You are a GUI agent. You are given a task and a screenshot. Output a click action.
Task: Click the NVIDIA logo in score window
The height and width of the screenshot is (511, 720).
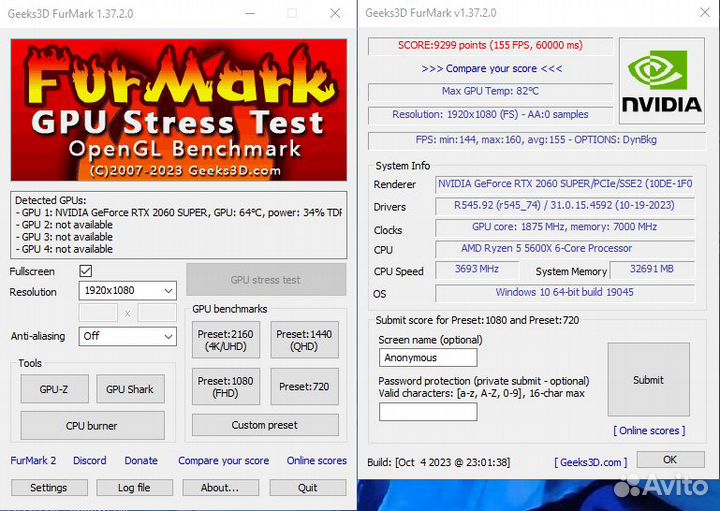pos(662,81)
